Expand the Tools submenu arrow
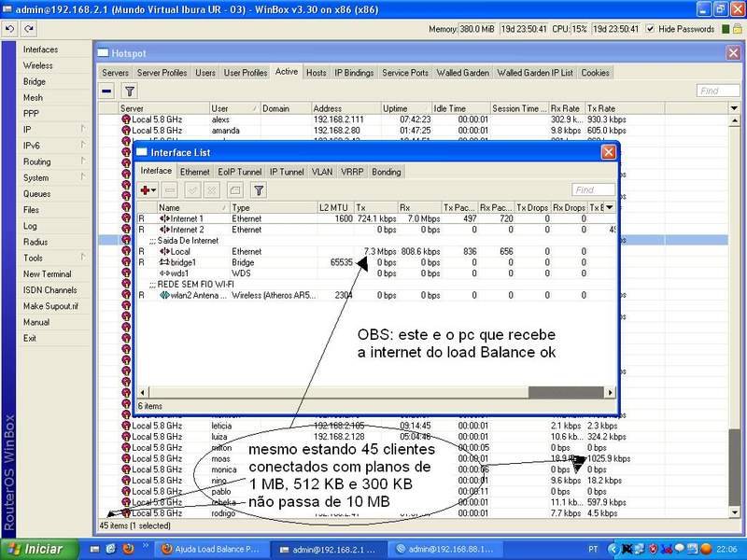This screenshot has width=747, height=560. [83, 258]
